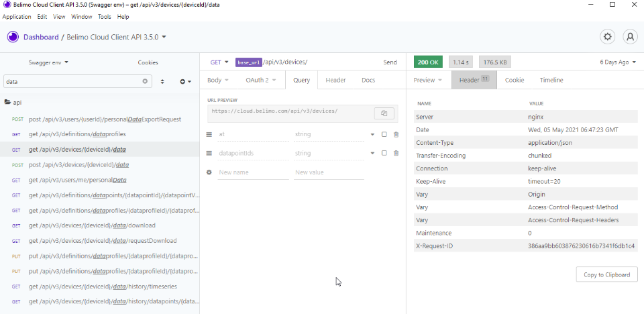Open the Belimo Cloud Client API workspace dropdown
This screenshot has width=644, height=314.
coord(117,37)
